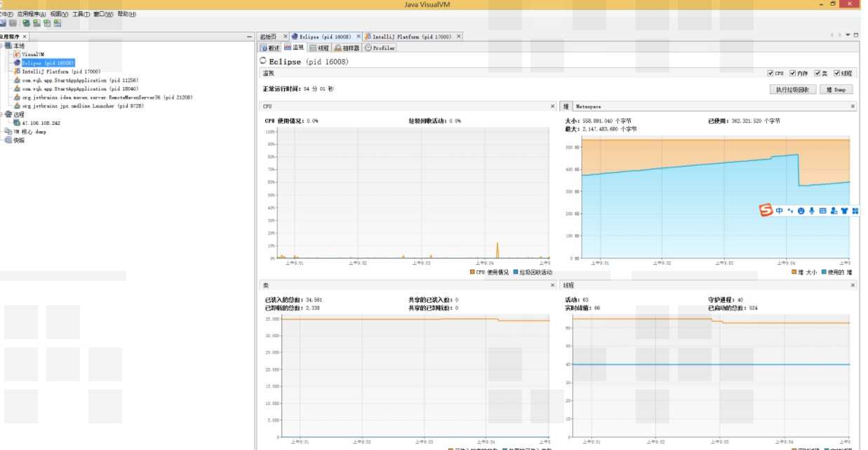Click the blue 使用的 堆 legend swatch

pyautogui.click(x=824, y=272)
